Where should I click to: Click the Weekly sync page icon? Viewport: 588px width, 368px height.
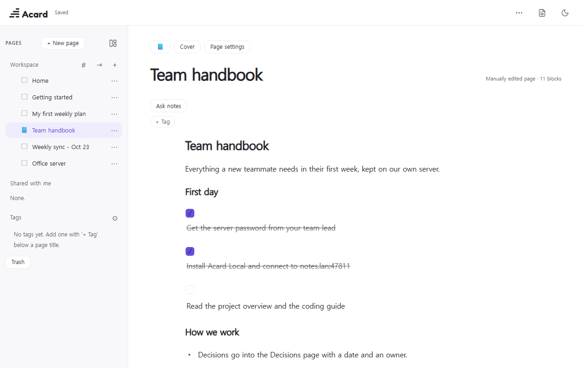pyautogui.click(x=24, y=147)
